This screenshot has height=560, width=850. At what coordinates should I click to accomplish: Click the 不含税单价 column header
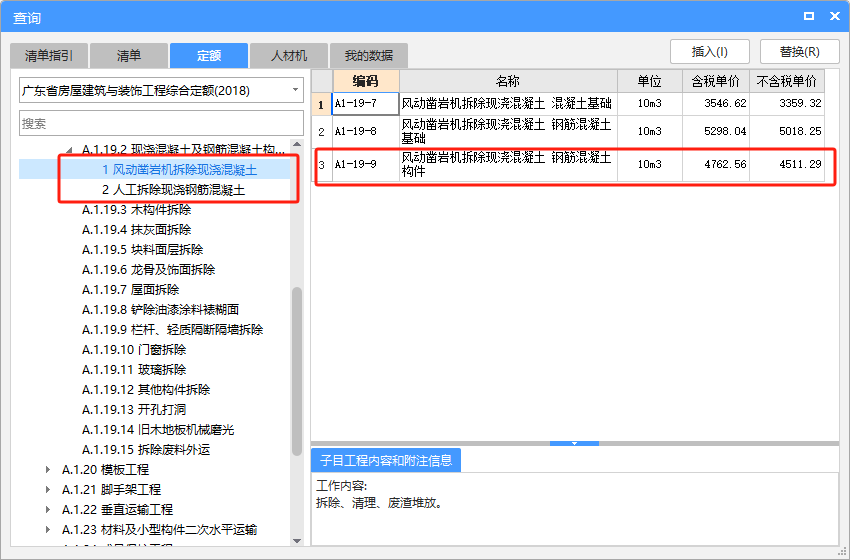[x=787, y=81]
